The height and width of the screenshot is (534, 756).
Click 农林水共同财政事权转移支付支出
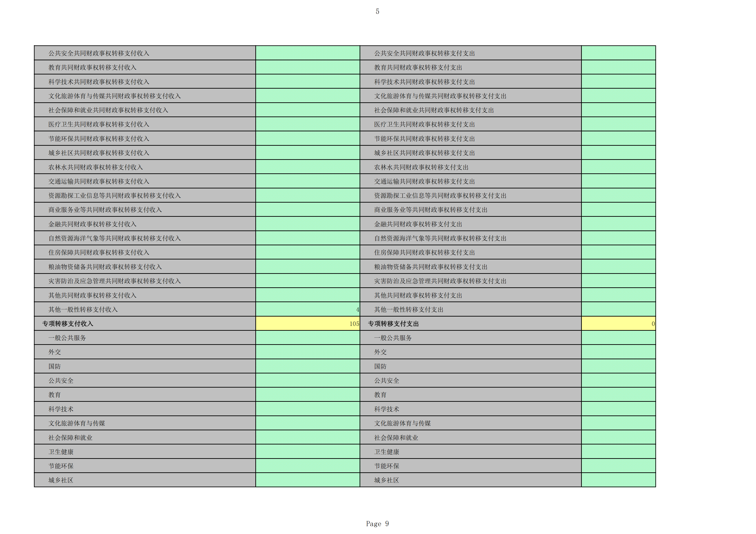(422, 167)
